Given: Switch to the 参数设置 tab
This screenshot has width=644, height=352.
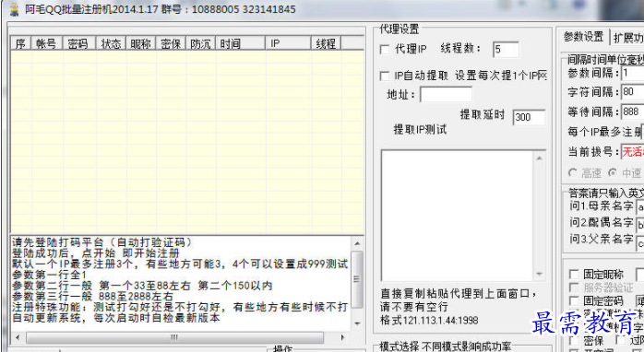Looking at the screenshot, I should 583,37.
